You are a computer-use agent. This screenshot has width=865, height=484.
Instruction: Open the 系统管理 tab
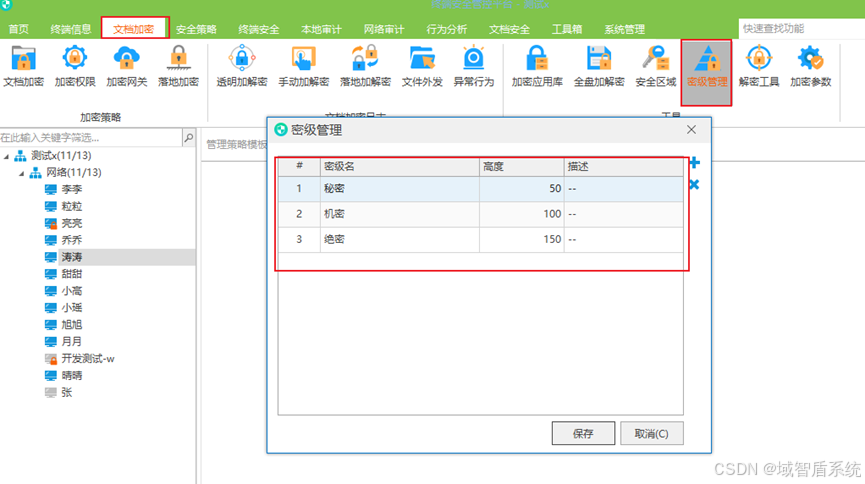point(624,29)
